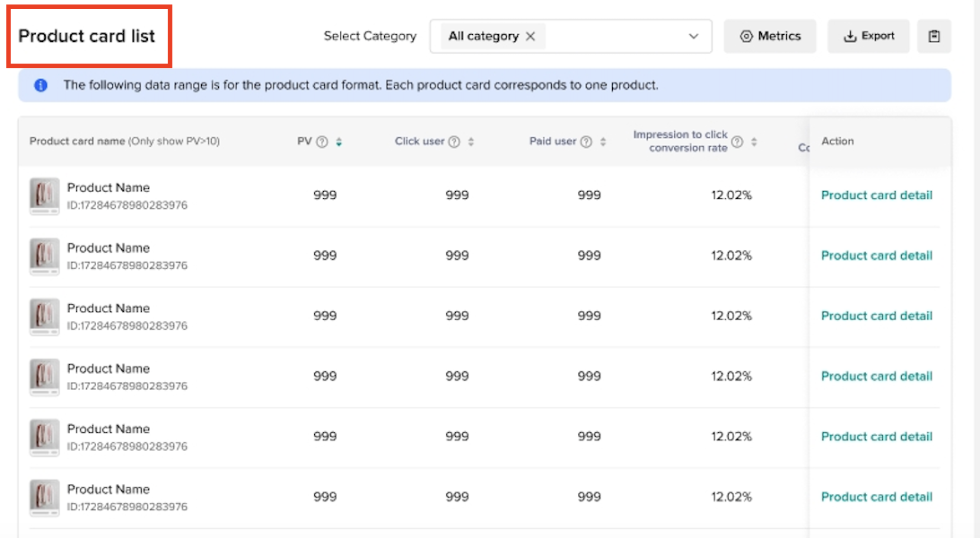Screen dimensions: 980x538
Task: Sort table by PV column arrows
Action: coord(339,142)
